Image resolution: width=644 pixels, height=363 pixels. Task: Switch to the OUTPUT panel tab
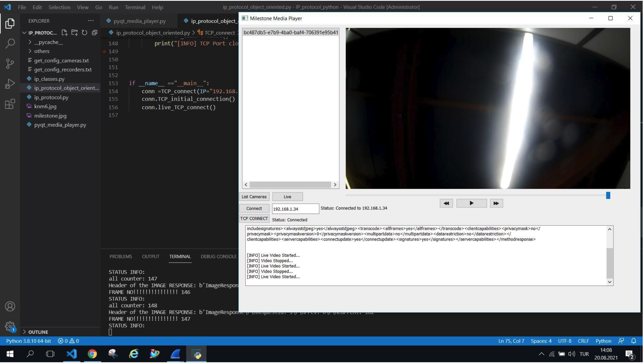tap(151, 257)
